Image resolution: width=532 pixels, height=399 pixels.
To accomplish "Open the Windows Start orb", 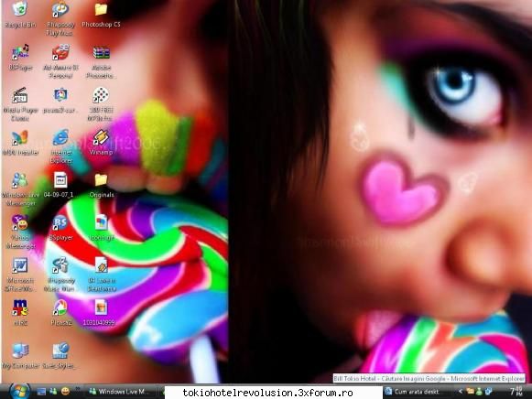I will [19, 391].
